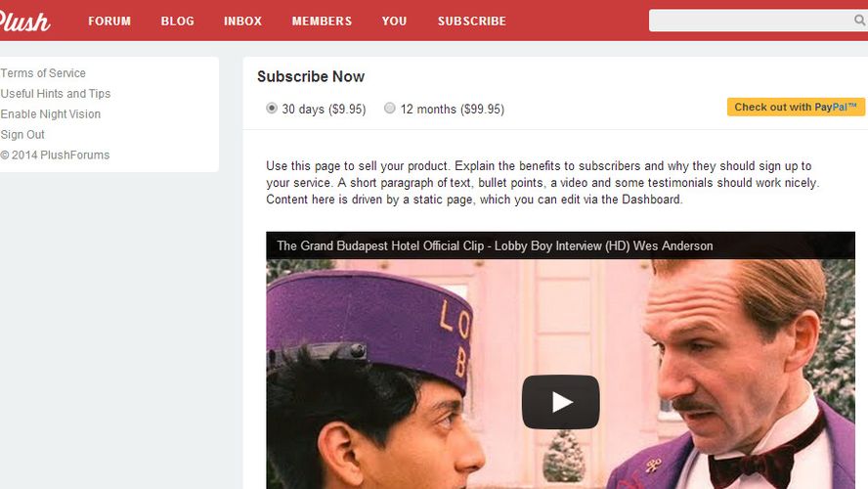
Task: Open Useful Hints and Tips link
Action: click(56, 94)
